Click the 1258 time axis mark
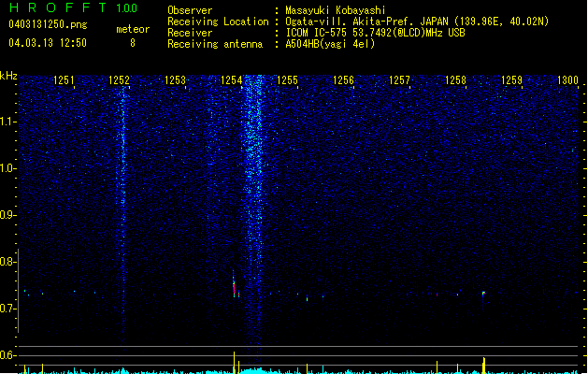588x374 pixels. tap(455, 80)
